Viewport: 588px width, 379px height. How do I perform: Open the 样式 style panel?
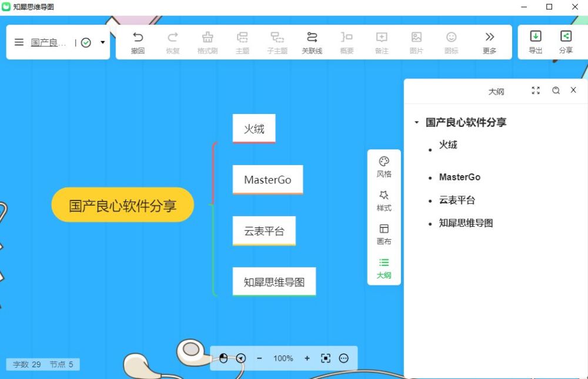pos(384,201)
